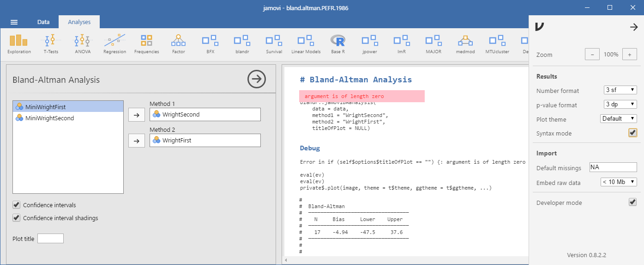Open the blandr module menu
Viewport: 644px width, 265px height.
pyautogui.click(x=242, y=44)
